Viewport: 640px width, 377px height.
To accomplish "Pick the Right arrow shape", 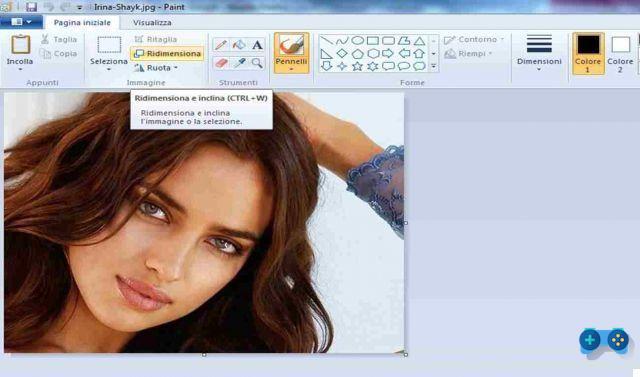I will pyautogui.click(x=389, y=53).
